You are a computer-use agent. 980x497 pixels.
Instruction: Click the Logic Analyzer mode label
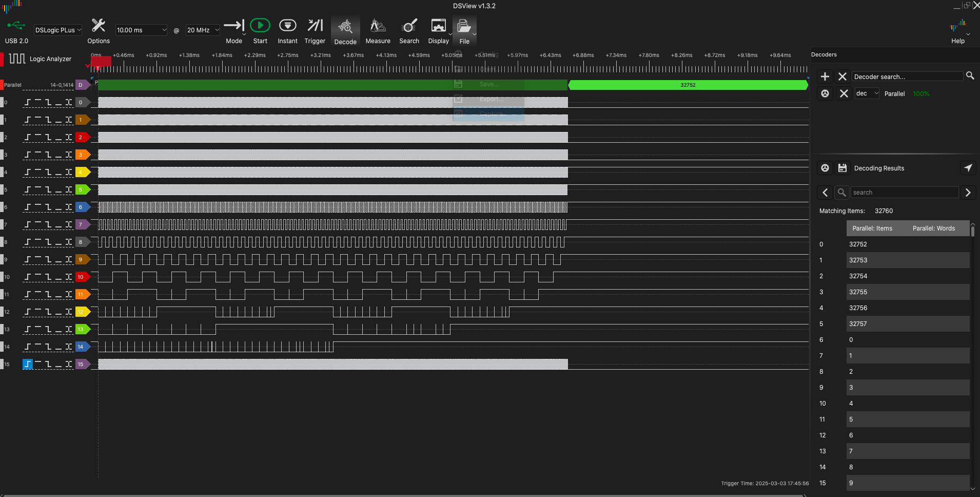50,59
